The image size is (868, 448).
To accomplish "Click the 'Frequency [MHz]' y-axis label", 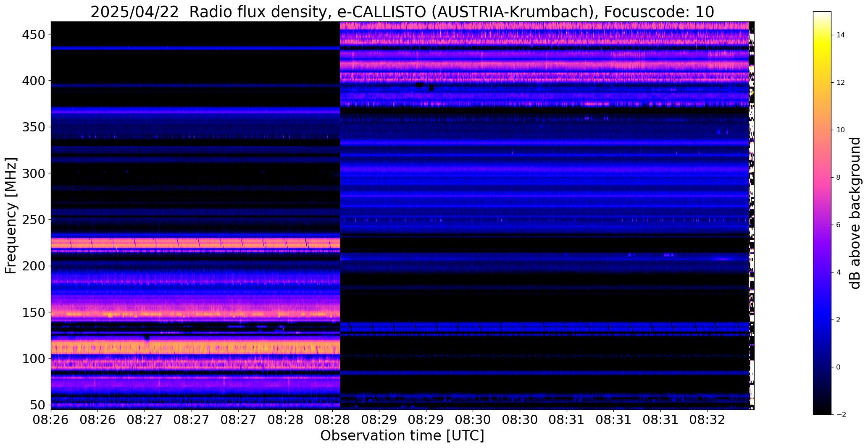I will (x=11, y=216).
